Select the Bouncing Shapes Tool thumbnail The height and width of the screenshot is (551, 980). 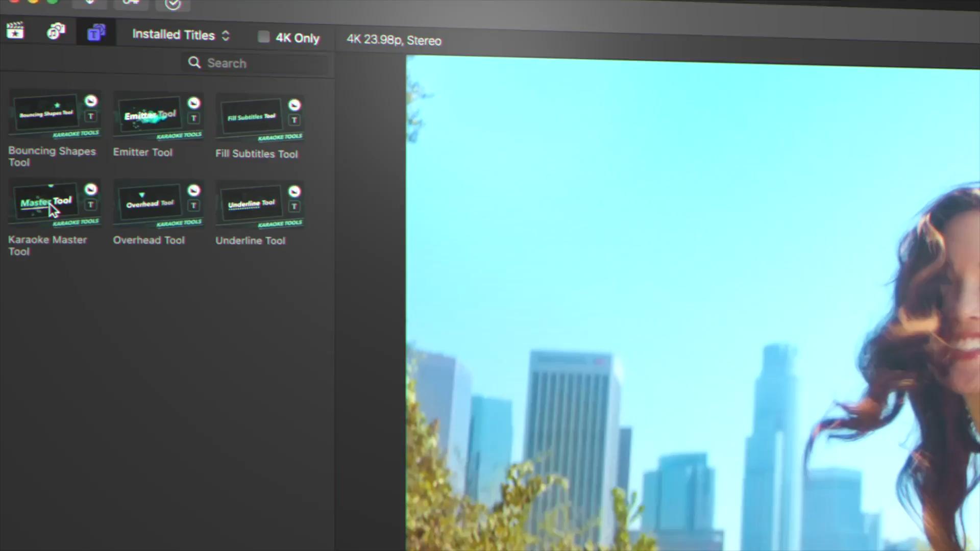click(x=55, y=114)
